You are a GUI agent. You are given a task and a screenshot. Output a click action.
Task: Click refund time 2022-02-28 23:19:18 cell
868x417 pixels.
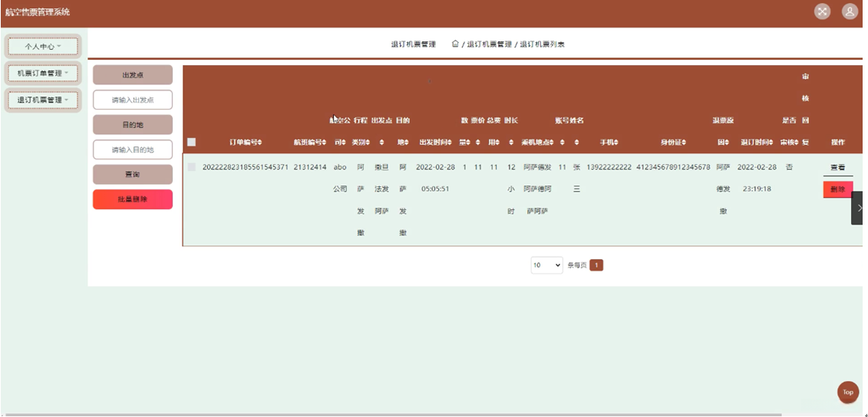coord(757,178)
